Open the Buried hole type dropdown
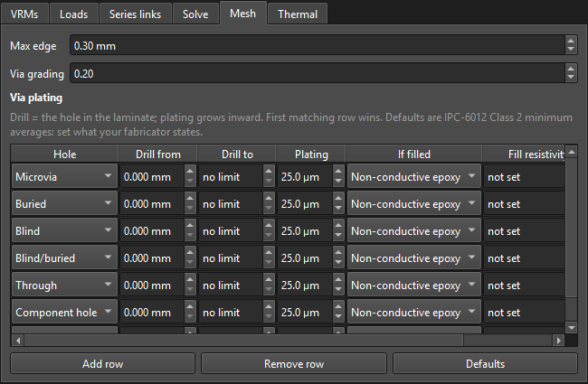The height and width of the screenshot is (384, 588). [64, 204]
